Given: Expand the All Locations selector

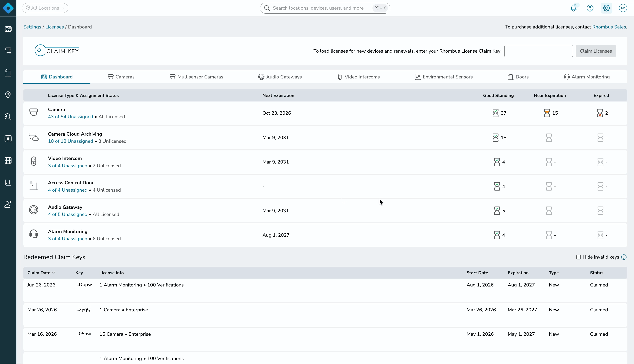Looking at the screenshot, I should point(45,8).
